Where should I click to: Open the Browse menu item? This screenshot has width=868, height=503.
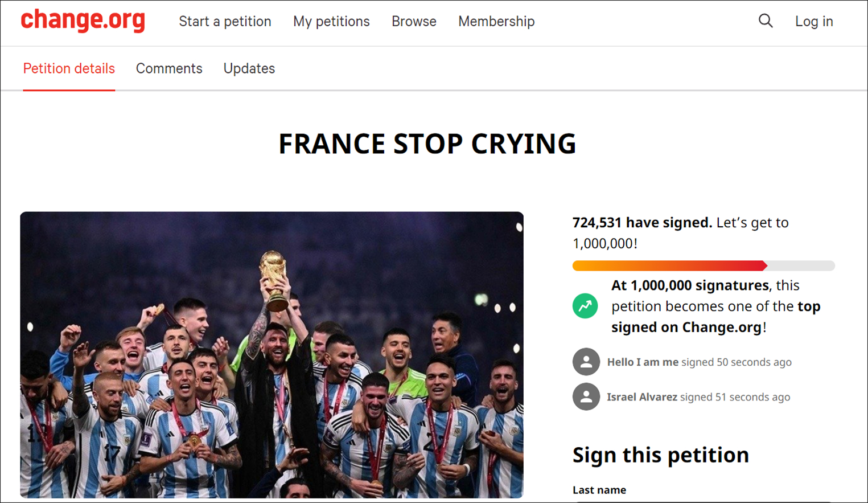[414, 22]
